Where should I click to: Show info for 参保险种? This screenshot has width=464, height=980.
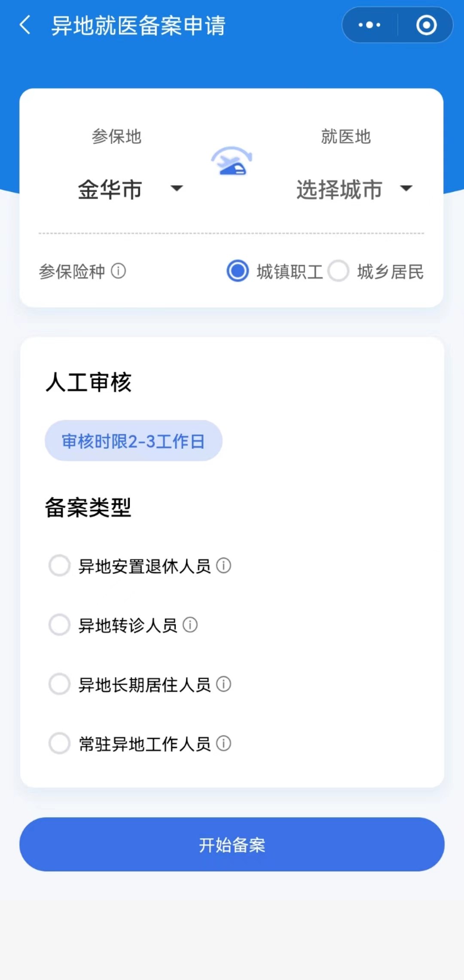(119, 271)
